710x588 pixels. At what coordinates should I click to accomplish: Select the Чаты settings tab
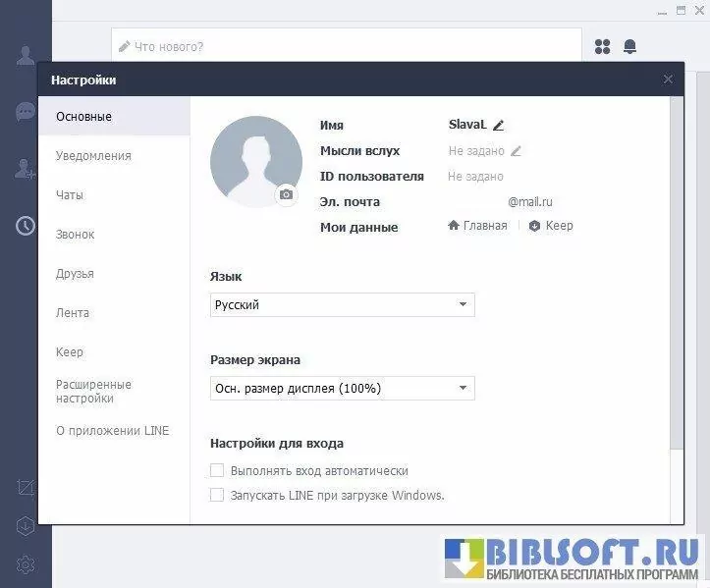pos(70,195)
